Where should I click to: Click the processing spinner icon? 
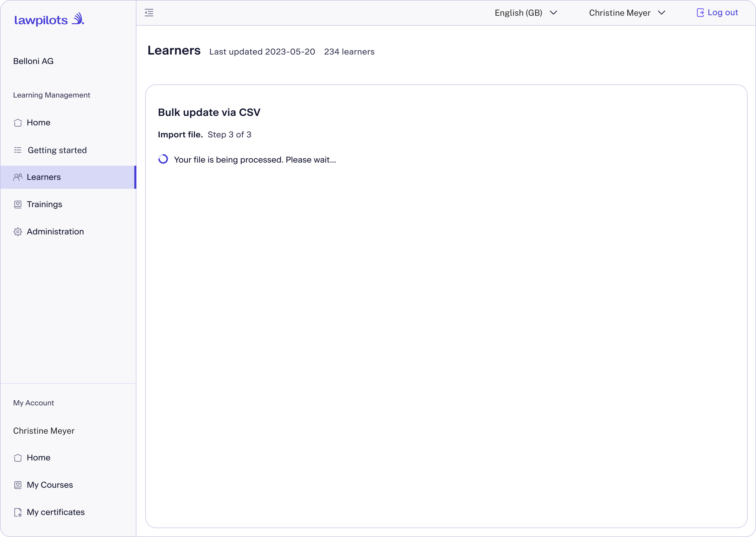(x=163, y=159)
